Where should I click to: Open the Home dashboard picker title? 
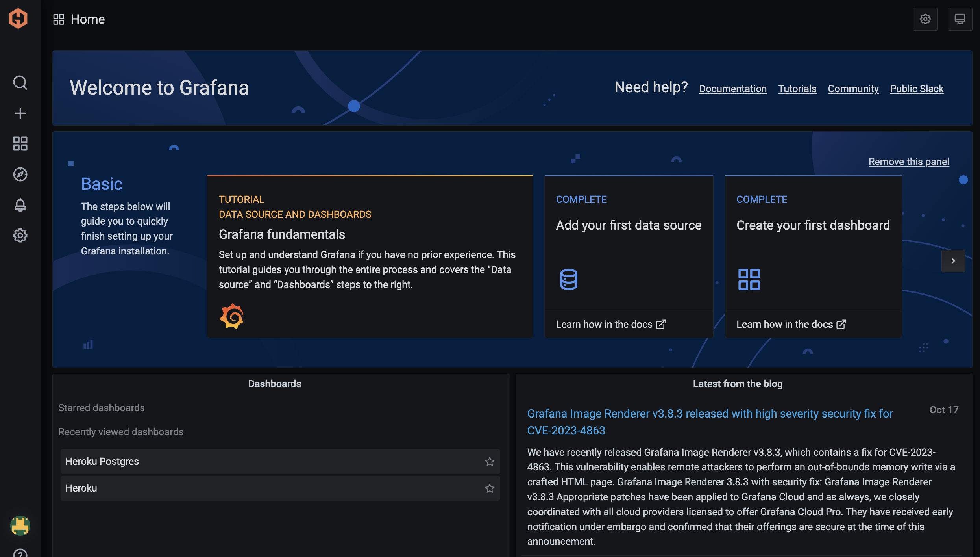point(88,19)
